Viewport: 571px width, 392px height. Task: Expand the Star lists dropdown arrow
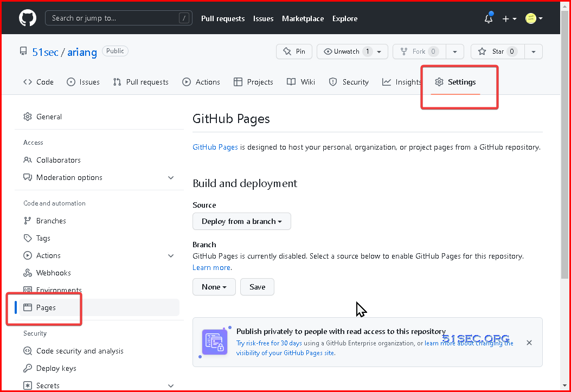click(x=534, y=52)
